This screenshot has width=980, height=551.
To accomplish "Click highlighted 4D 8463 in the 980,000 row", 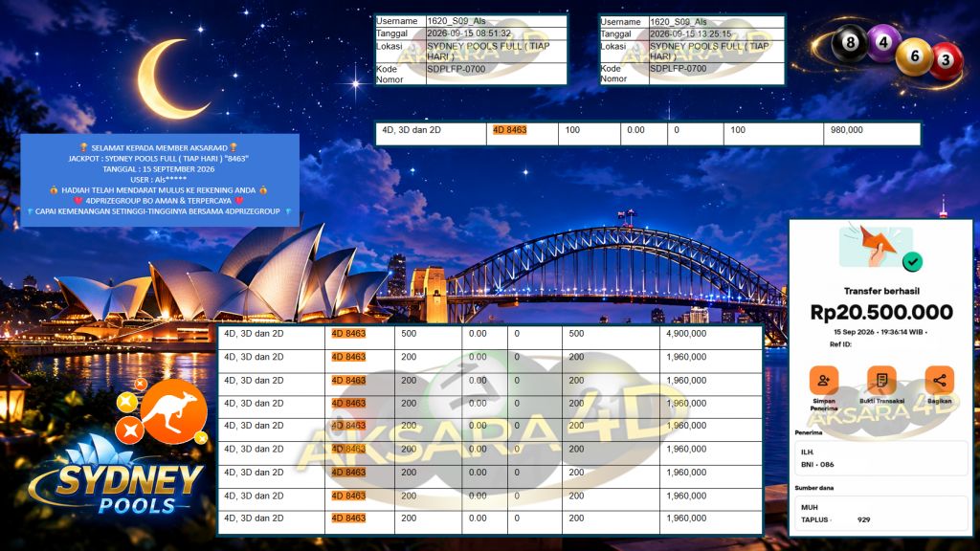I will pos(509,130).
